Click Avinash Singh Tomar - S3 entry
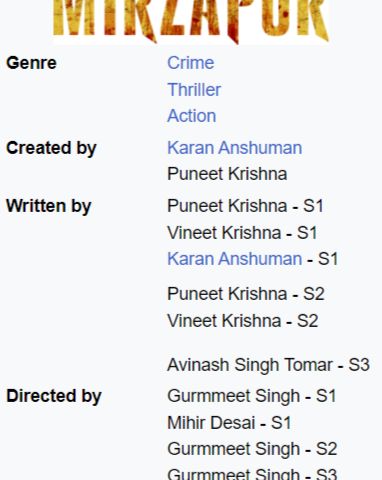382x480 pixels. click(268, 365)
